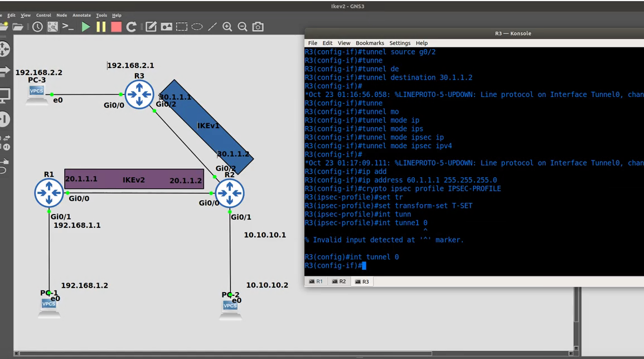Open the Annotate menu in GNS3
This screenshot has width=644, height=359.
pyautogui.click(x=81, y=15)
